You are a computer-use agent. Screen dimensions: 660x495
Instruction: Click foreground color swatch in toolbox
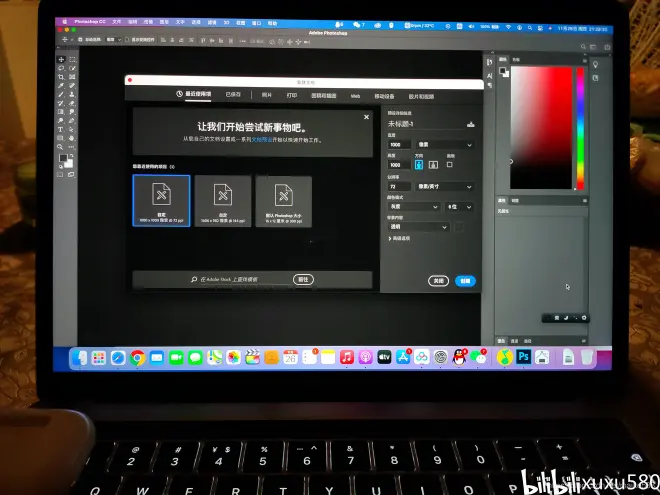click(x=63, y=158)
